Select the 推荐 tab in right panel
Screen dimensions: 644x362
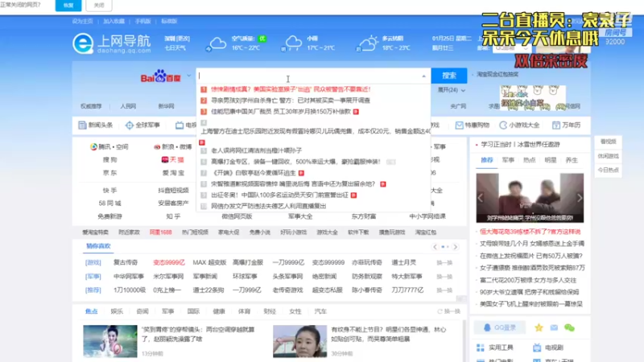click(x=487, y=160)
